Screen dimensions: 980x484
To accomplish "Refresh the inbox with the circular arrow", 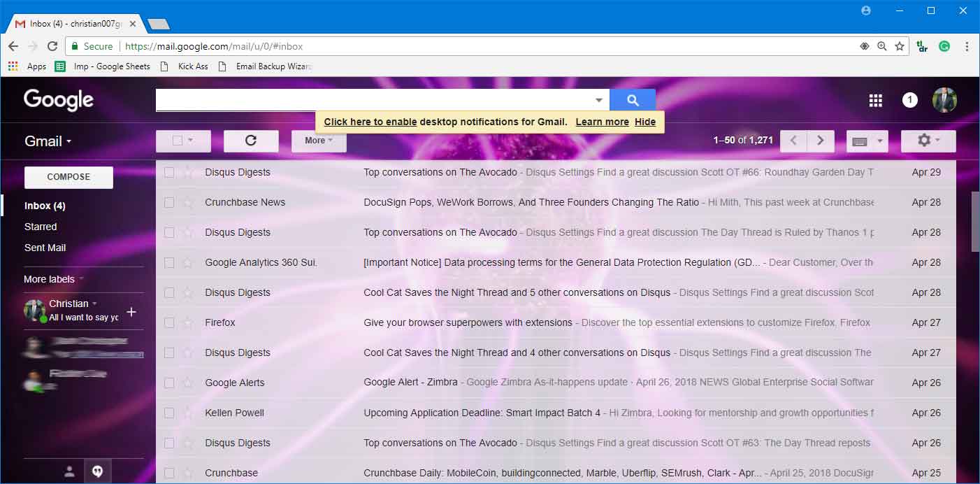I will click(x=251, y=141).
